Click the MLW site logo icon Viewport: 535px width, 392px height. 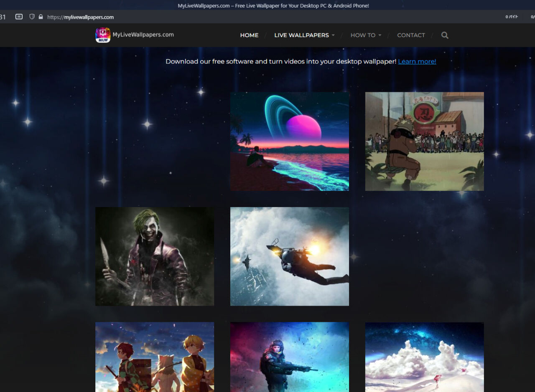(x=103, y=35)
